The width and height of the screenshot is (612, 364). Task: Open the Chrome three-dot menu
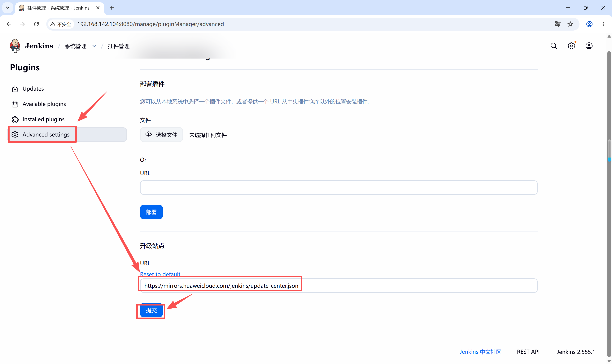click(x=603, y=24)
